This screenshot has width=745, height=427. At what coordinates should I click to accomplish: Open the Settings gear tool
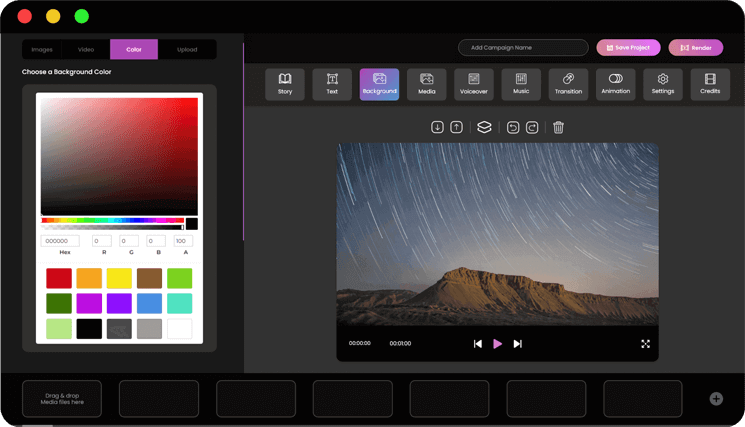[663, 84]
